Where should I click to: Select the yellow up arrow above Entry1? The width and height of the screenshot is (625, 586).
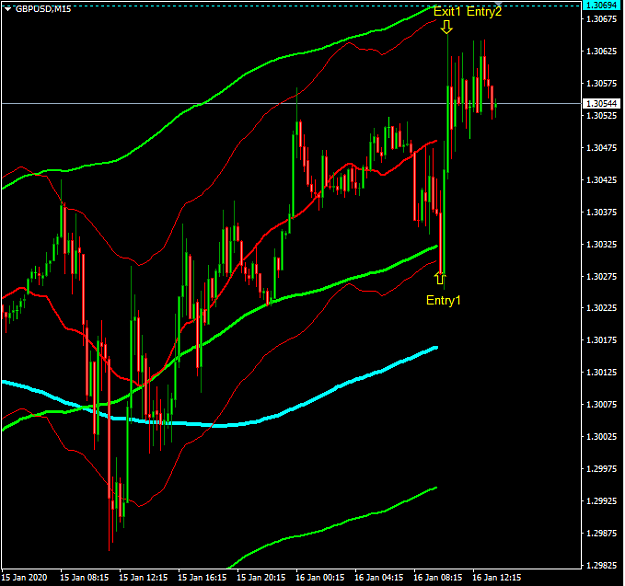tap(440, 278)
